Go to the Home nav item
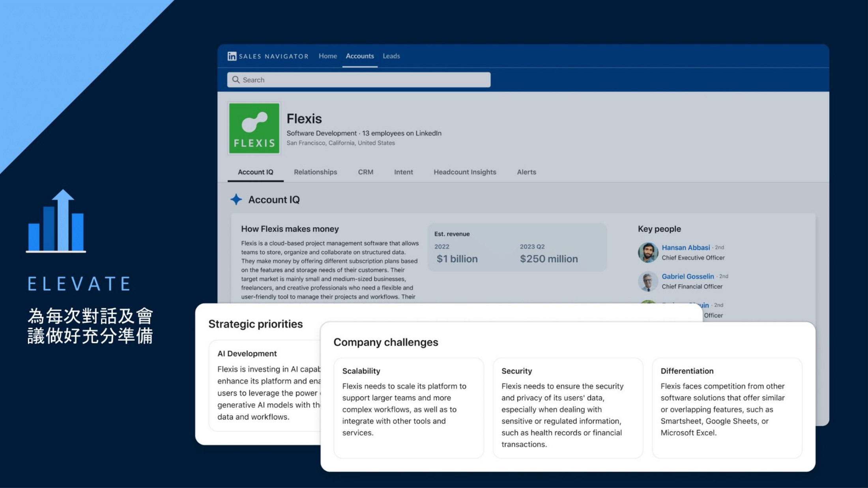Image resolution: width=868 pixels, height=488 pixels. 328,56
